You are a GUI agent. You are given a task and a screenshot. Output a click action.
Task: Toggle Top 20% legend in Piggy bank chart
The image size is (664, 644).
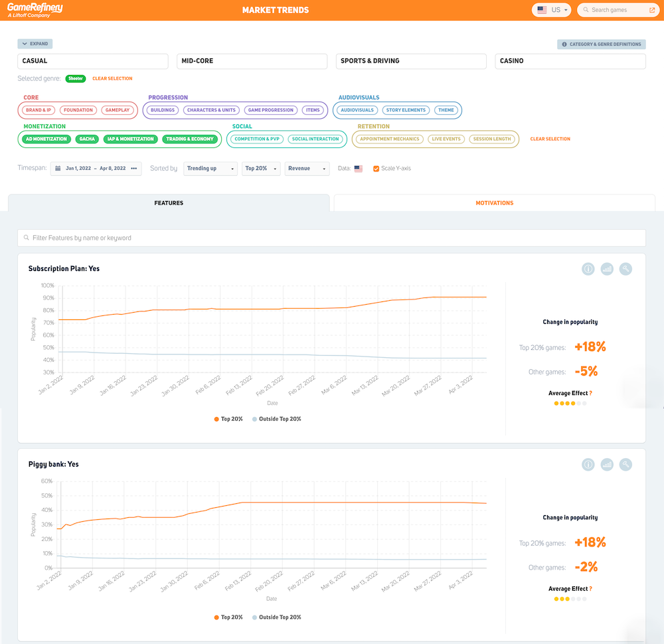[x=228, y=617]
